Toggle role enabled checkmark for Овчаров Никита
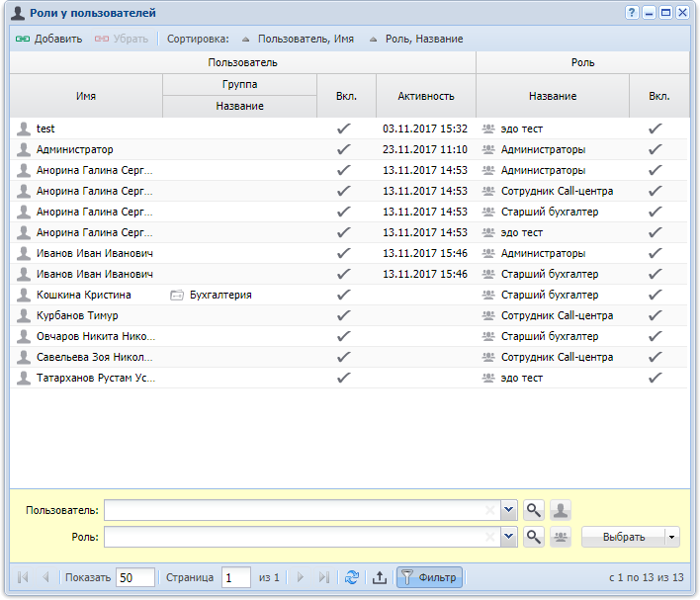The image size is (700, 600). tap(656, 336)
